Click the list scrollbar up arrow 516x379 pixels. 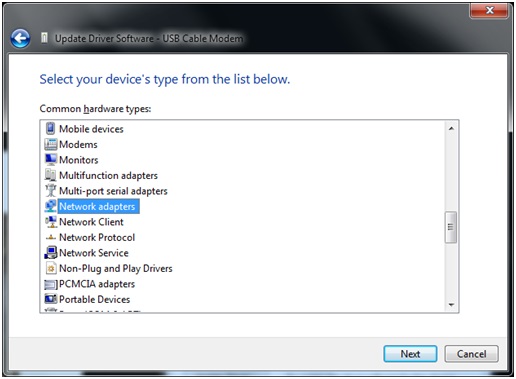(451, 129)
